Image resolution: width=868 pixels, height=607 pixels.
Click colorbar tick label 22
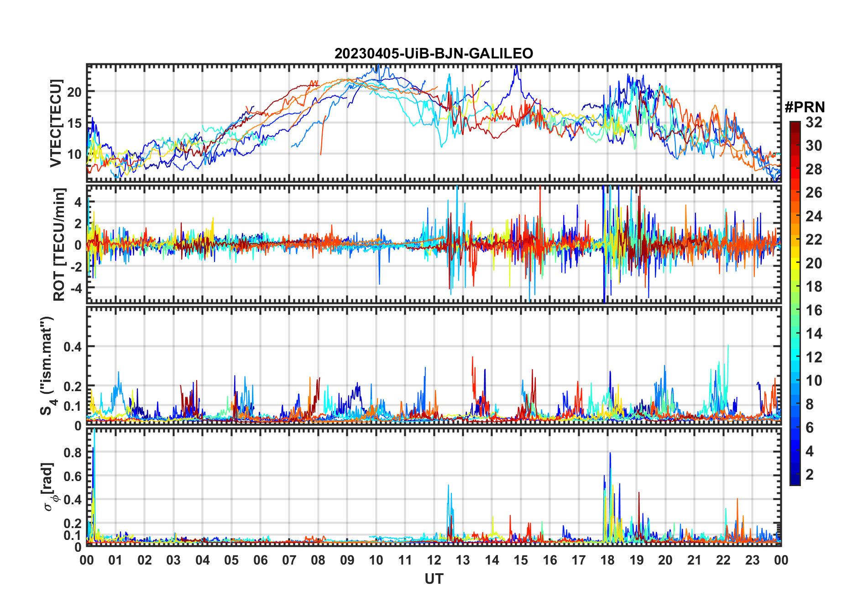tap(814, 240)
